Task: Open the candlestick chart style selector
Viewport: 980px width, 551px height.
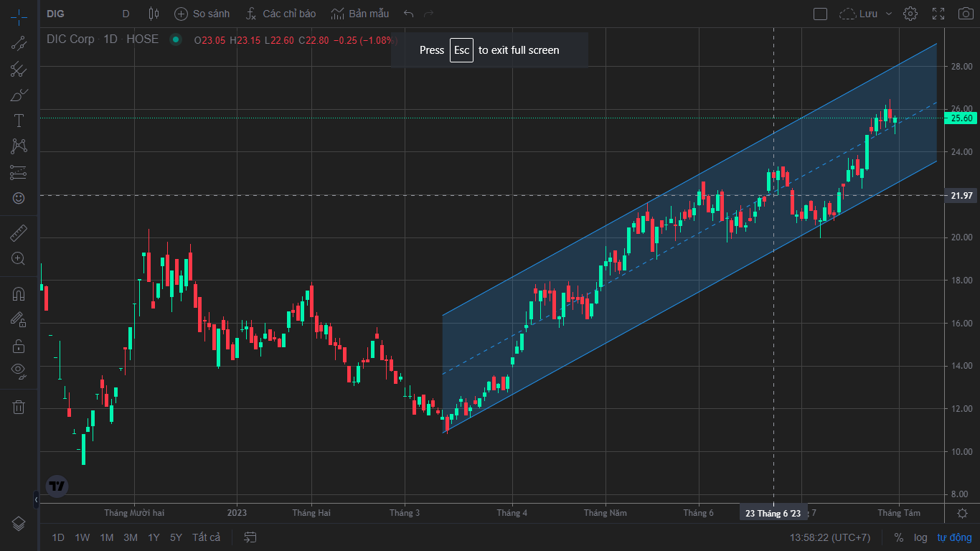Action: tap(153, 14)
